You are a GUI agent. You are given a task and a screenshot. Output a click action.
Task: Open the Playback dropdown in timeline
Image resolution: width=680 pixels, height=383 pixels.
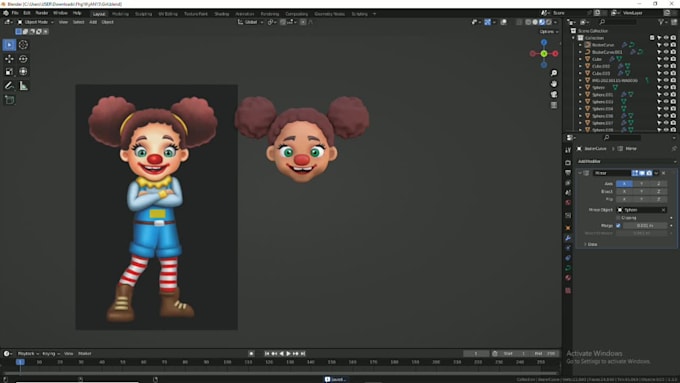(28, 354)
